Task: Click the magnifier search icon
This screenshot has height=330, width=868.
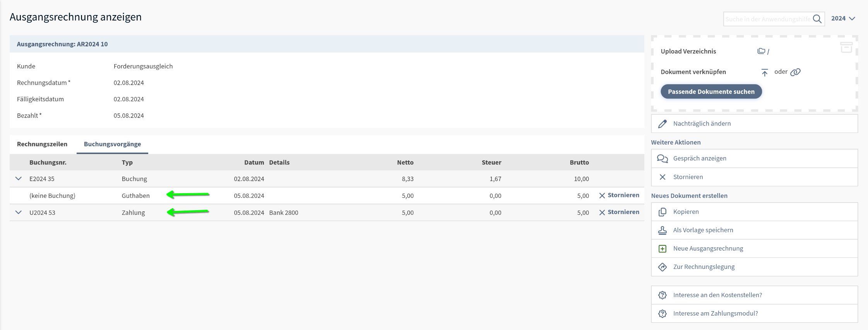Action: point(817,19)
